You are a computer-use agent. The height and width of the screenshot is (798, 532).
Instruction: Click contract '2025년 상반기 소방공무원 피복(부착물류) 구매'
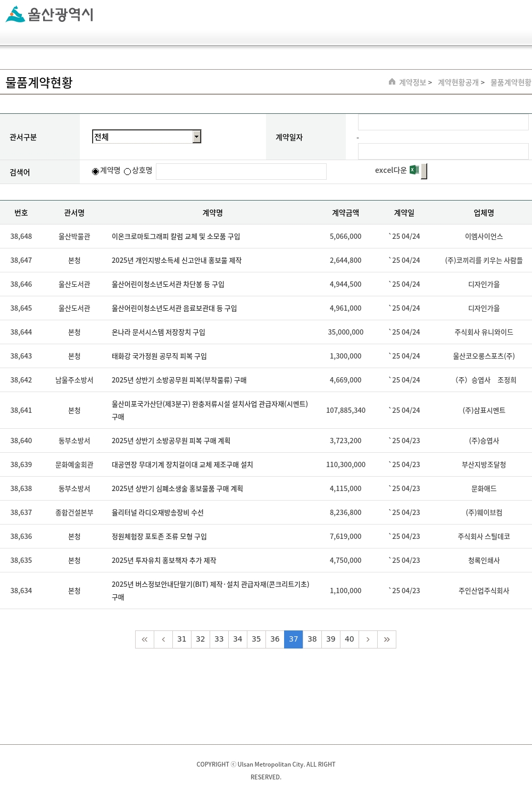tap(179, 380)
